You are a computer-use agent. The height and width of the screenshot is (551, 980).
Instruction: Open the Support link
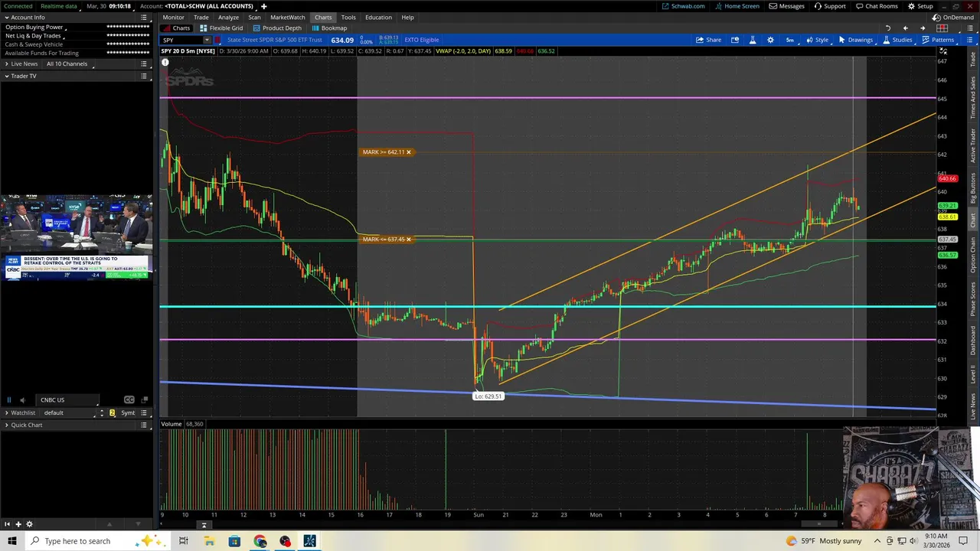pyautogui.click(x=830, y=6)
